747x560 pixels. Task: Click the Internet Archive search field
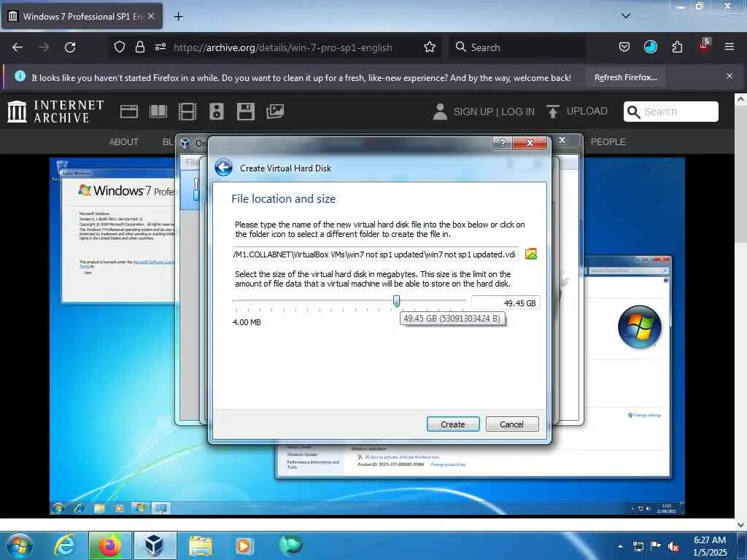point(671,112)
